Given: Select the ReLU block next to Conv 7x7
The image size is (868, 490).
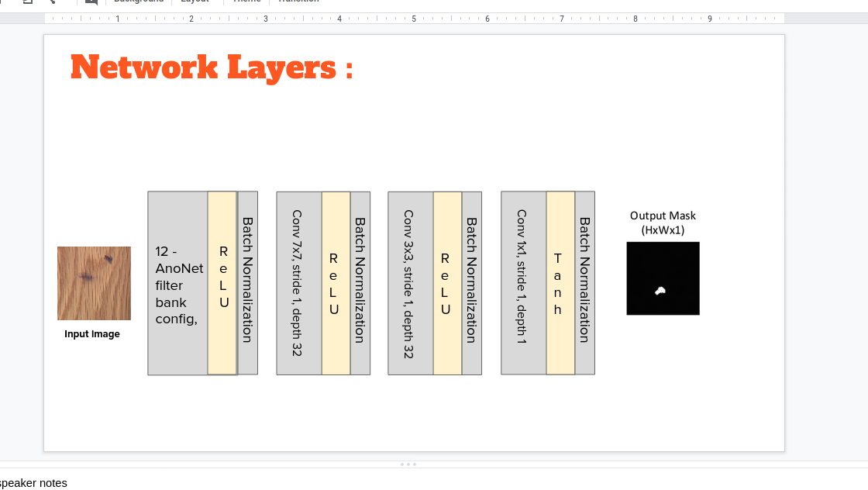Looking at the screenshot, I should point(336,284).
